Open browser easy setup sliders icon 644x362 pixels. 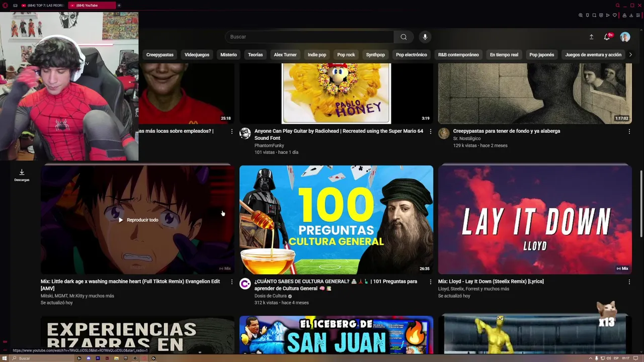coord(638,15)
